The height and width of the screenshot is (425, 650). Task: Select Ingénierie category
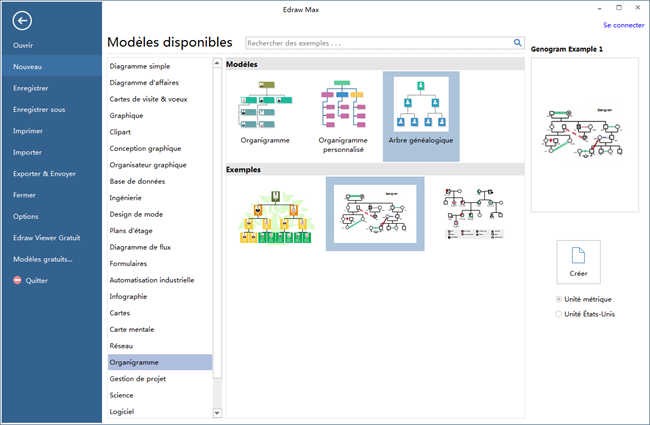160,197
